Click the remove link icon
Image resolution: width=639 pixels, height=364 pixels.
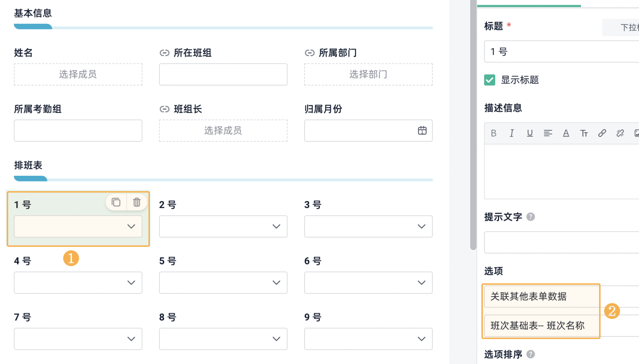point(620,133)
